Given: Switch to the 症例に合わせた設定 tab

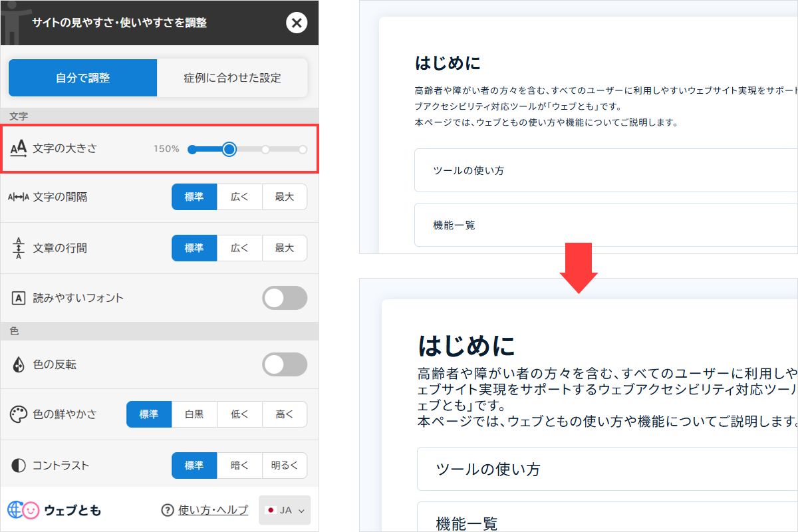Looking at the screenshot, I should (232, 78).
